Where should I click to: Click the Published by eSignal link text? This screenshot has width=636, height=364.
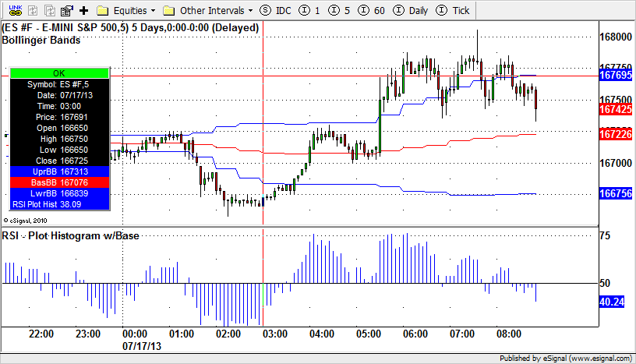click(x=566, y=359)
